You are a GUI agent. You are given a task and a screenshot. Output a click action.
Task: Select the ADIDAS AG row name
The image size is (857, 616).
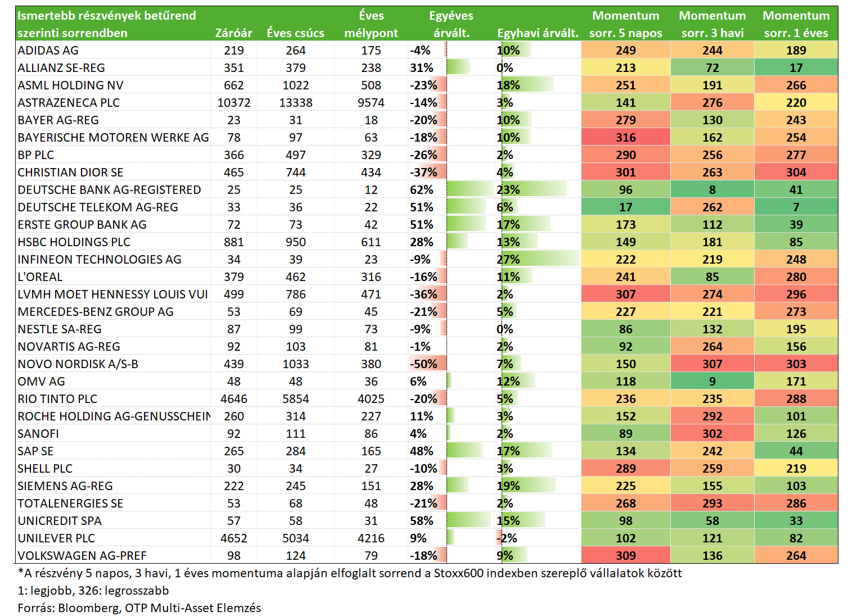tap(48, 50)
